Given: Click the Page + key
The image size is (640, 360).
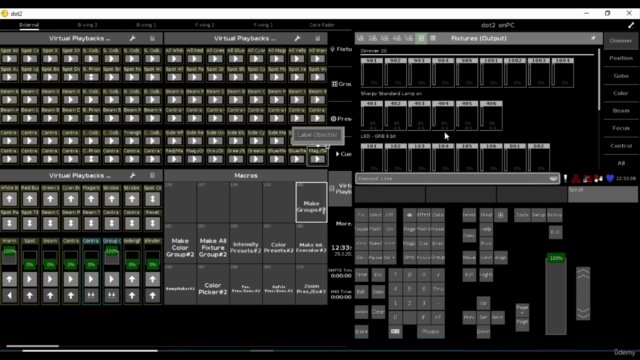Looking at the screenshot, I should pos(522,309).
